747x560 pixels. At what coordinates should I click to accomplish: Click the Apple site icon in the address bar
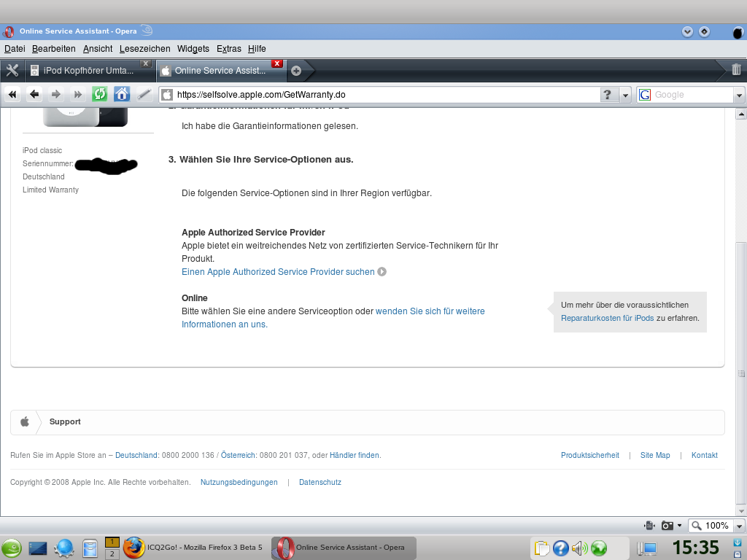[167, 95]
